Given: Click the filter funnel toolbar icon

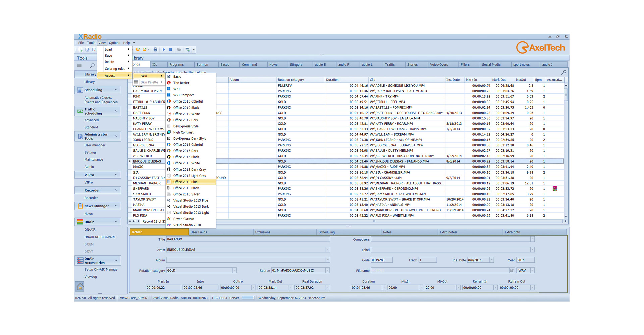Looking at the screenshot, I should click(187, 50).
